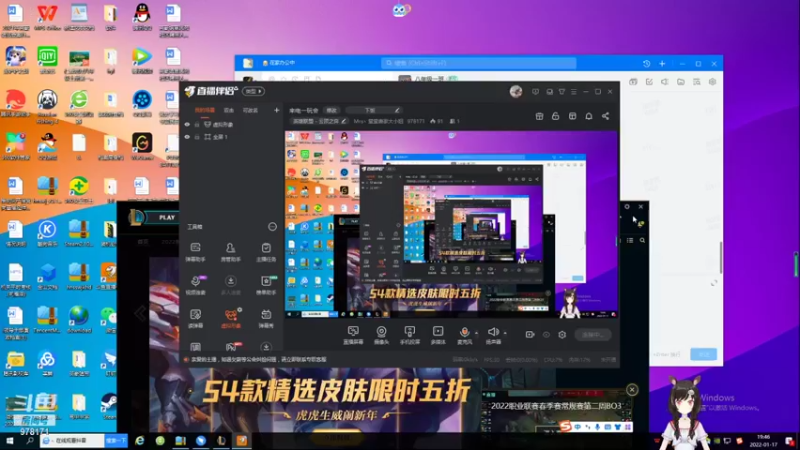Go to previous banner in League client
Image resolution: width=800 pixels, height=450 pixels.
[x=140, y=313]
